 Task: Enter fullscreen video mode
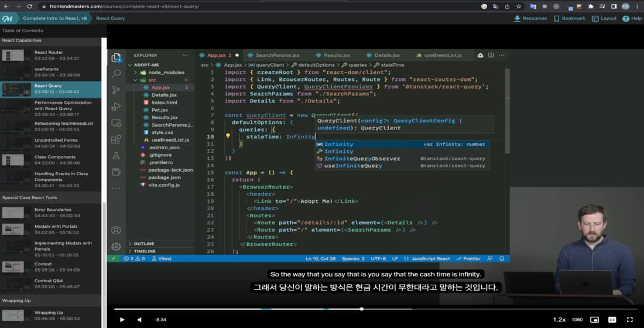629,319
